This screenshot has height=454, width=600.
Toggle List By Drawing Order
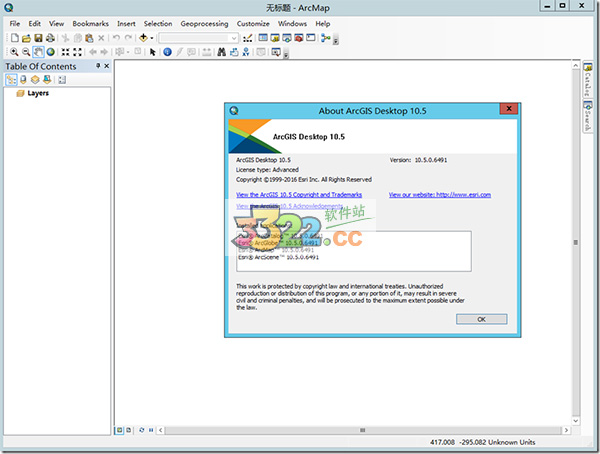point(11,80)
